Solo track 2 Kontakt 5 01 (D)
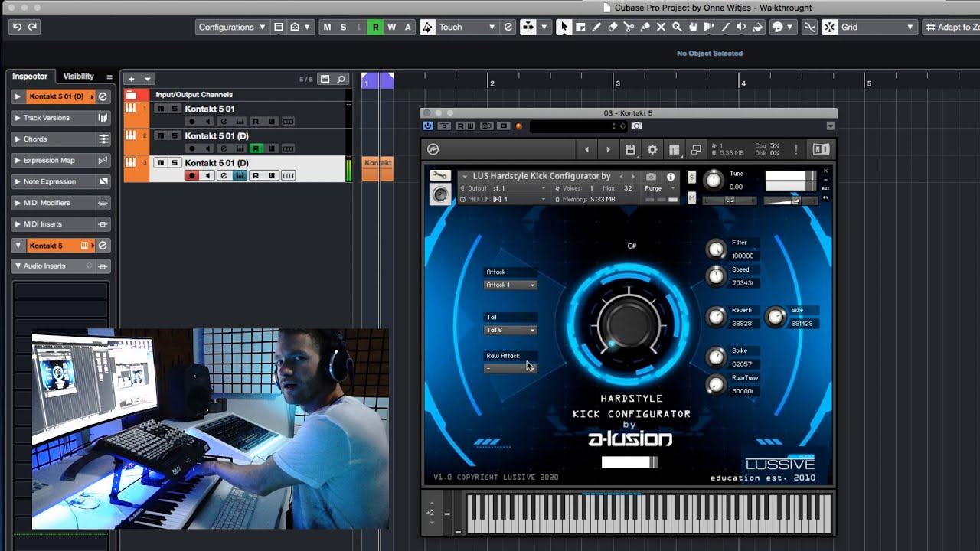This screenshot has width=980, height=551. click(175, 135)
